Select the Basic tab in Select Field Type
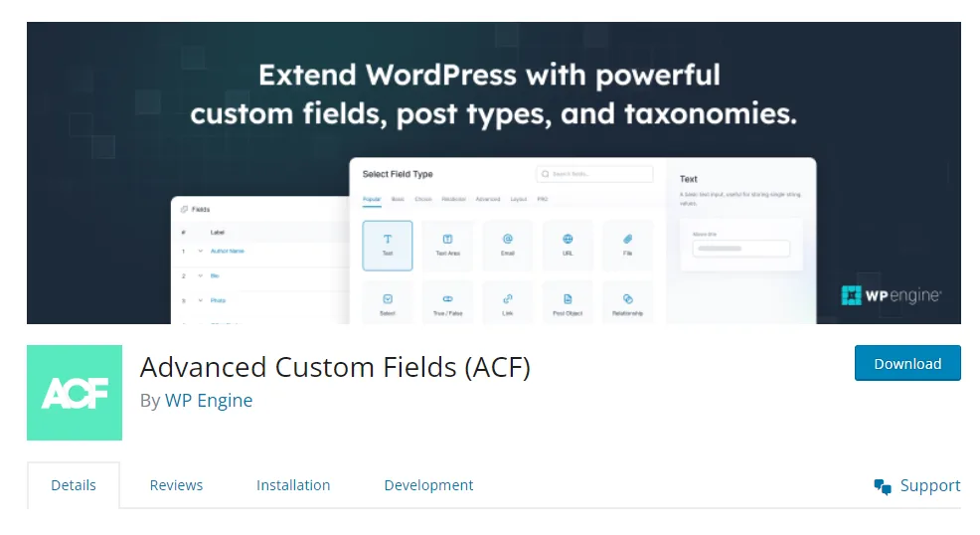 point(399,199)
